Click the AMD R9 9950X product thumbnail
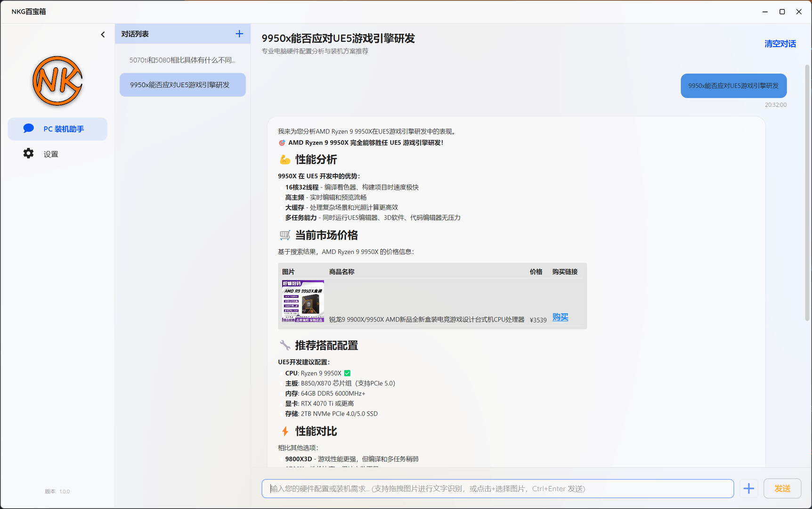The image size is (812, 509). (303, 301)
